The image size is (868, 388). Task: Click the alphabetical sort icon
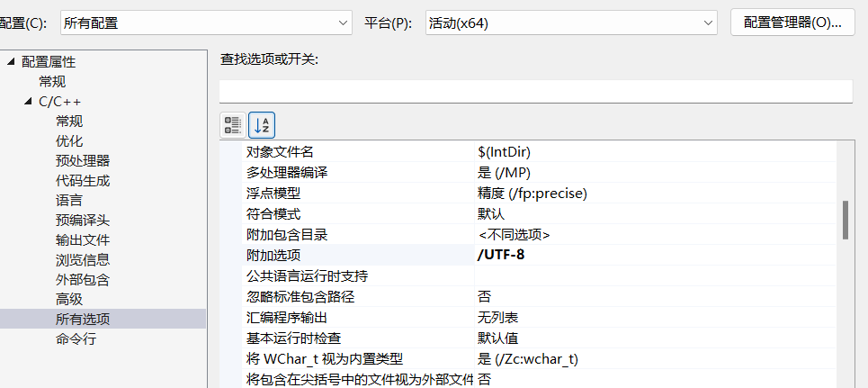tap(262, 125)
